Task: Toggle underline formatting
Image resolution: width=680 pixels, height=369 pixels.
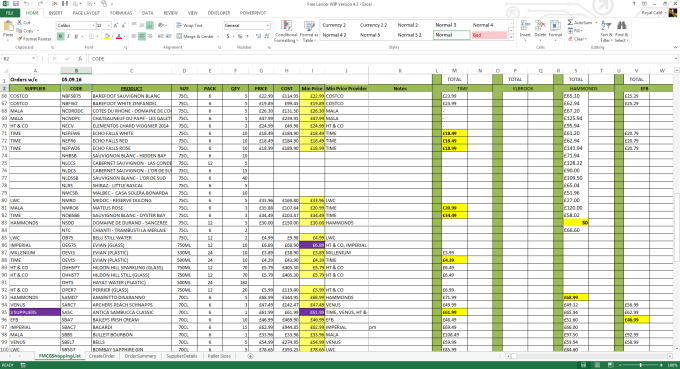Action: tap(76, 36)
